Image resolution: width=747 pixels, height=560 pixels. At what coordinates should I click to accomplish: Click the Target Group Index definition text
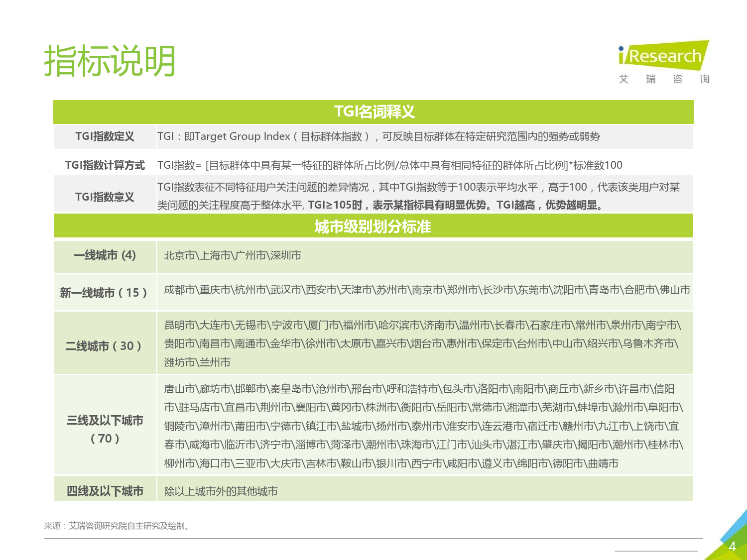coord(378,136)
